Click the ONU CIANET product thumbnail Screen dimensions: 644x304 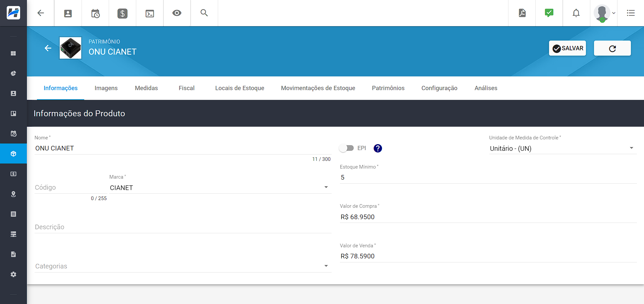(x=70, y=48)
